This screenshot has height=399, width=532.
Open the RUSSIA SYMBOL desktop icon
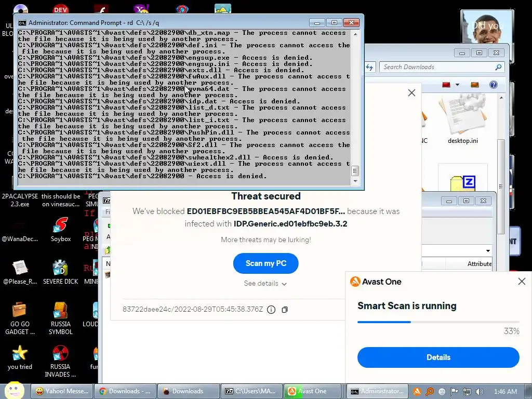[x=60, y=318]
